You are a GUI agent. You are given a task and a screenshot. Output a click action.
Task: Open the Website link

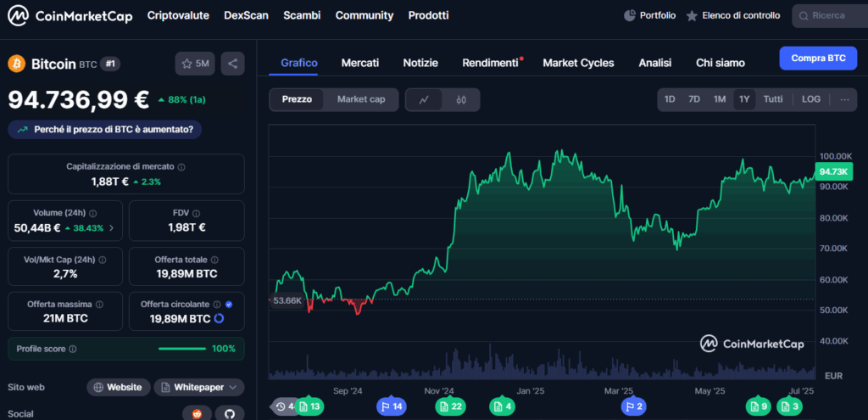pos(119,387)
